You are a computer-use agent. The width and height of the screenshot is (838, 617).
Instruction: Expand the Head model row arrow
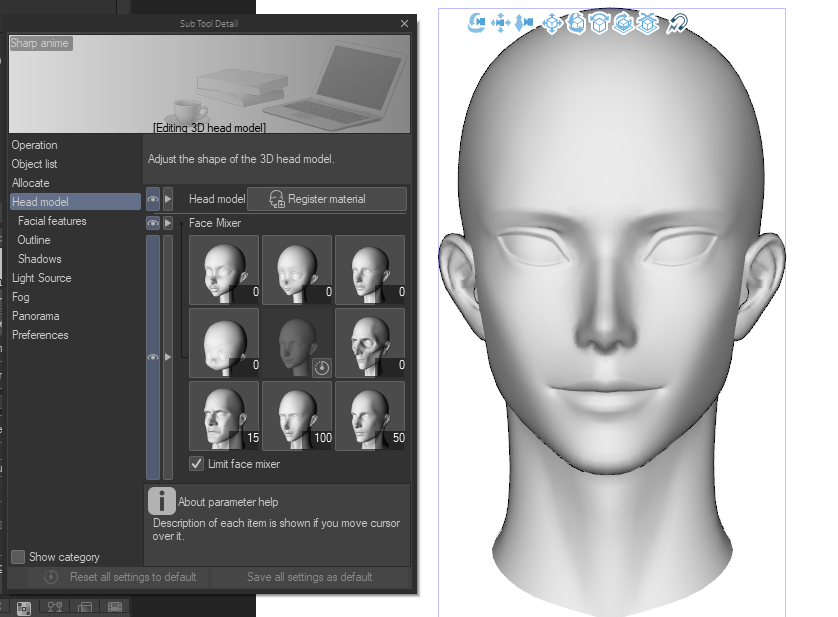168,199
